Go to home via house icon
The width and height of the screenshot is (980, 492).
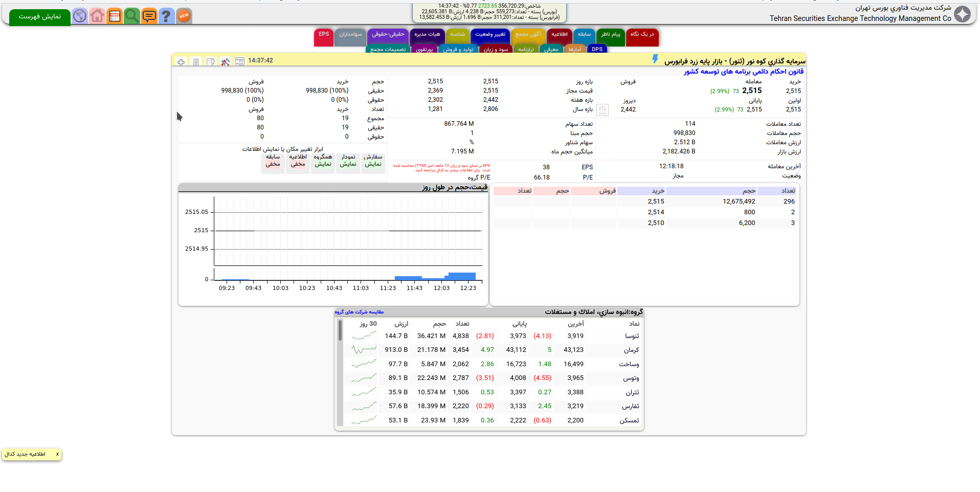97,16
